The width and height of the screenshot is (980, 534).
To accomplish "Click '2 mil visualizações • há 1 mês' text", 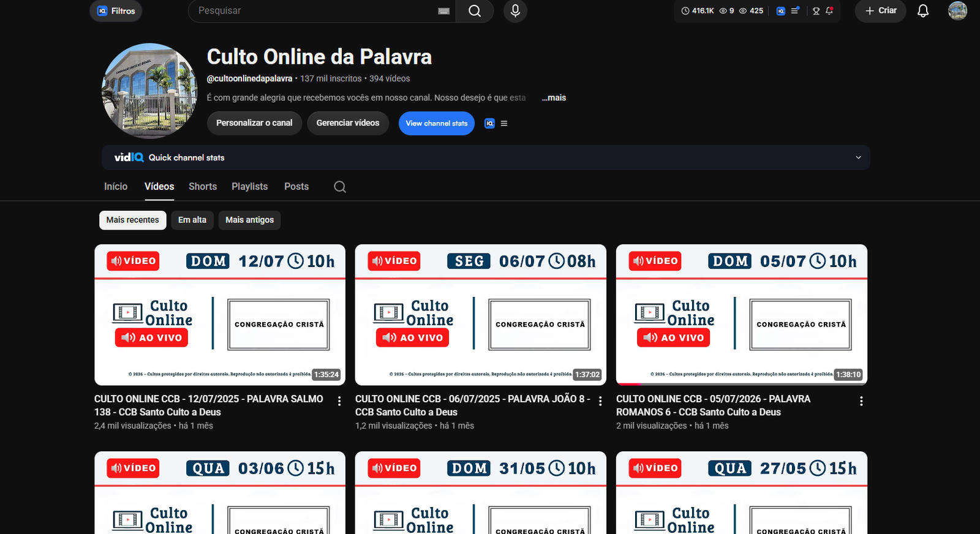I will 673,426.
